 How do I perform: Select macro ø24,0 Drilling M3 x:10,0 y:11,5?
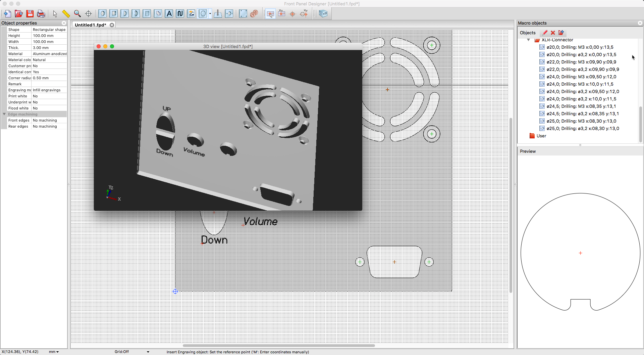[580, 84]
